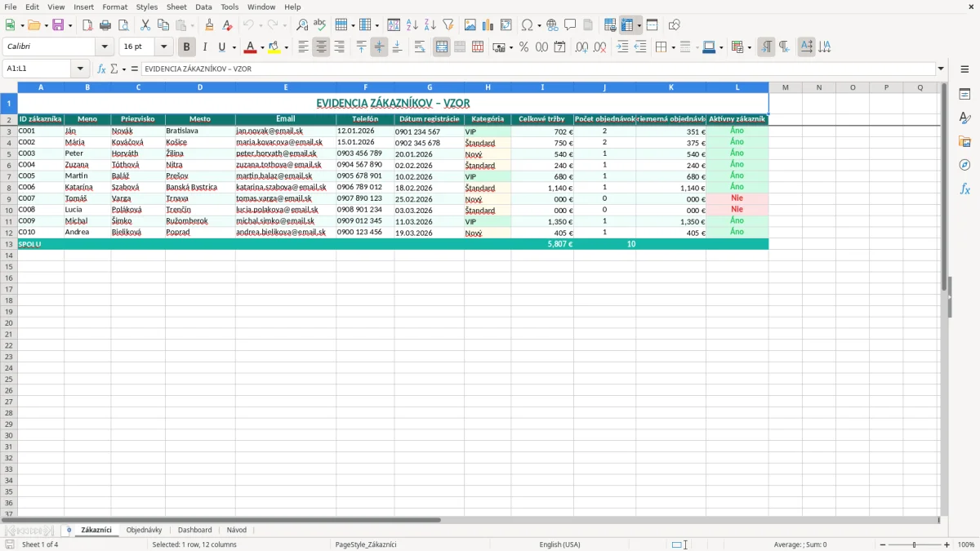Open the font name dropdown
The width and height of the screenshot is (980, 551).
(105, 47)
